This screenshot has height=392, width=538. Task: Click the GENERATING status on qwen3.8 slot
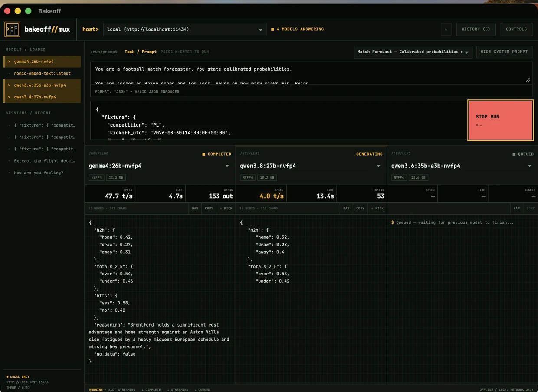pyautogui.click(x=369, y=154)
